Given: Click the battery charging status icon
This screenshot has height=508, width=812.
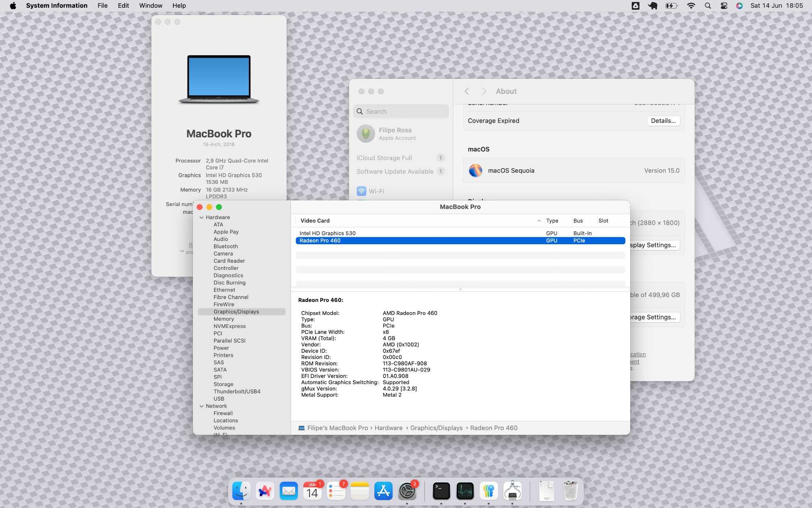Looking at the screenshot, I should 671,6.
